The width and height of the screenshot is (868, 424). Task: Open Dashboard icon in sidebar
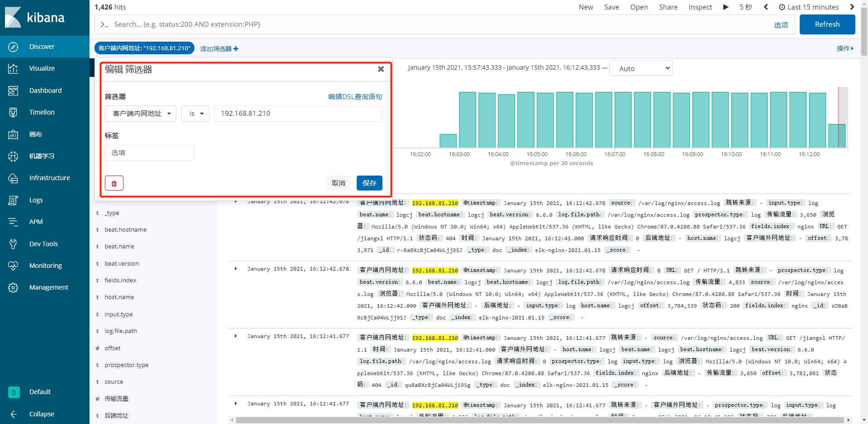click(13, 91)
